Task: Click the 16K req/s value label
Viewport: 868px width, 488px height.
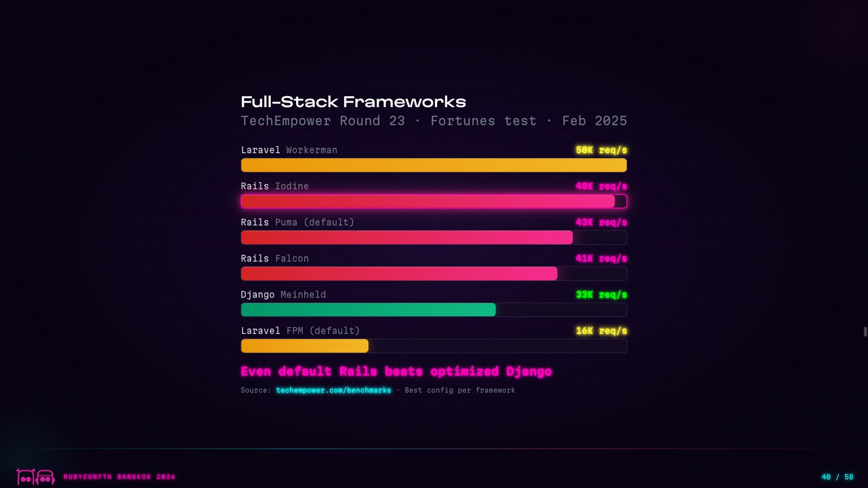Action: pos(601,331)
